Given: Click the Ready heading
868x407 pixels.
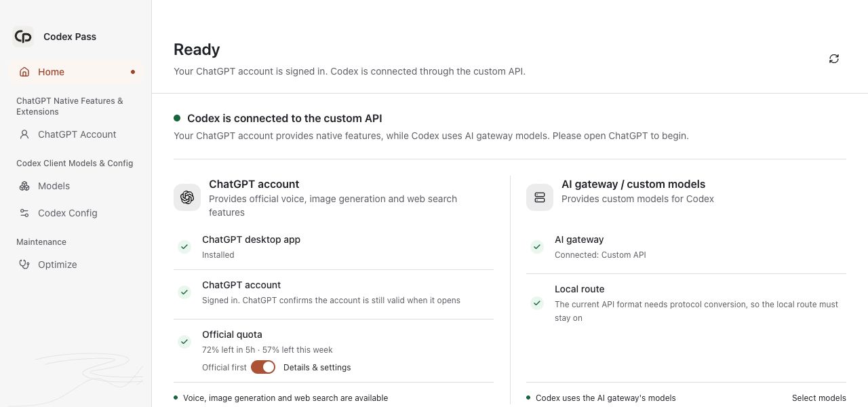Looking at the screenshot, I should (x=197, y=50).
